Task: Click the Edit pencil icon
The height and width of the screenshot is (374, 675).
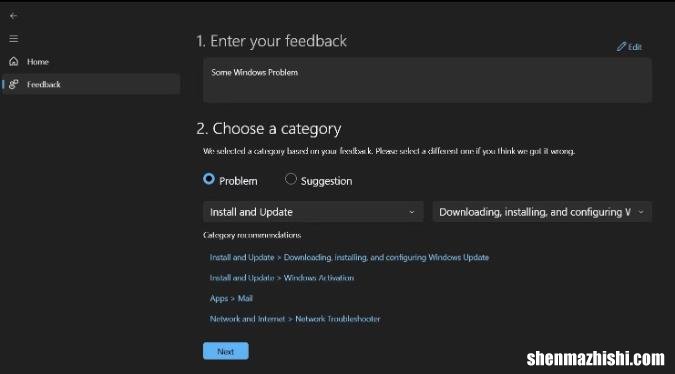Action: [621, 46]
